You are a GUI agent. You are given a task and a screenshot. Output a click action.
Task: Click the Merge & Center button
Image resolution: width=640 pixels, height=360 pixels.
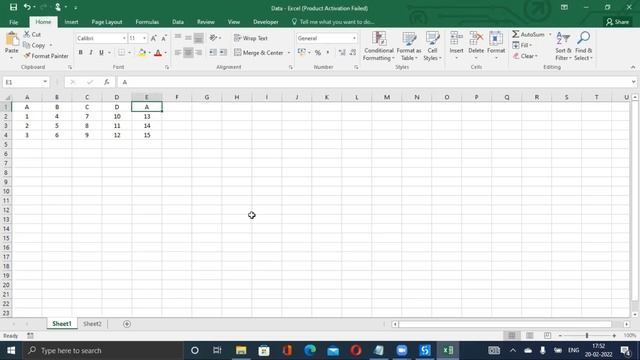coord(259,53)
